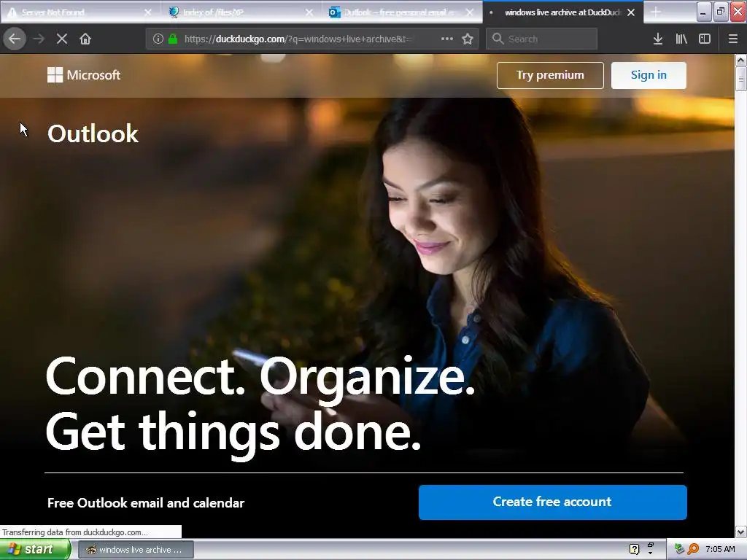This screenshot has width=747, height=560.
Task: Open the browser home page icon
Action: click(x=85, y=39)
